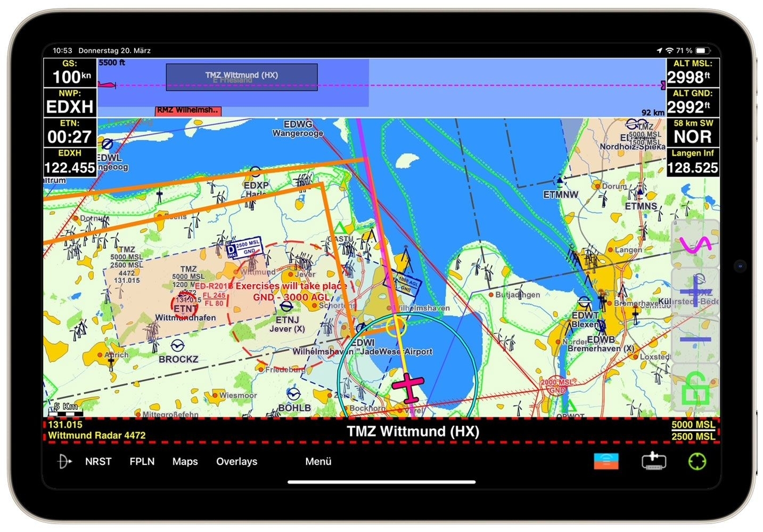Open the Menü entry
The height and width of the screenshot is (532, 763).
318,462
